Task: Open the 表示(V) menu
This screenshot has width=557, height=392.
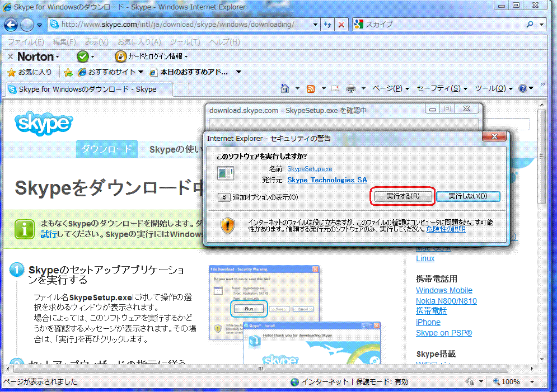Action: click(96, 42)
